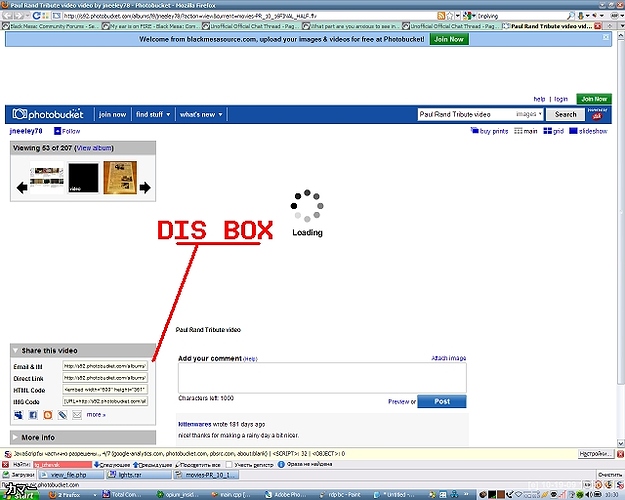This screenshot has height=500, width=625.
Task: Close the find bar with red X
Action: (6, 465)
